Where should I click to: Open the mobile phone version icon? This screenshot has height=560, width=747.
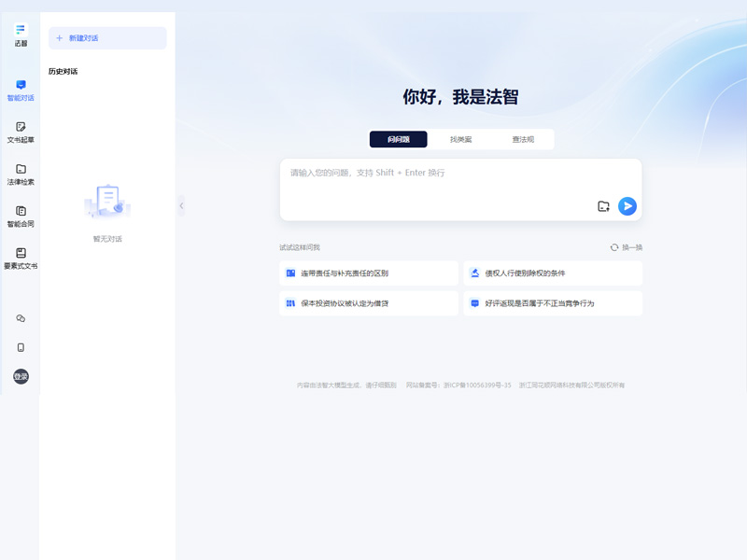pyautogui.click(x=20, y=346)
